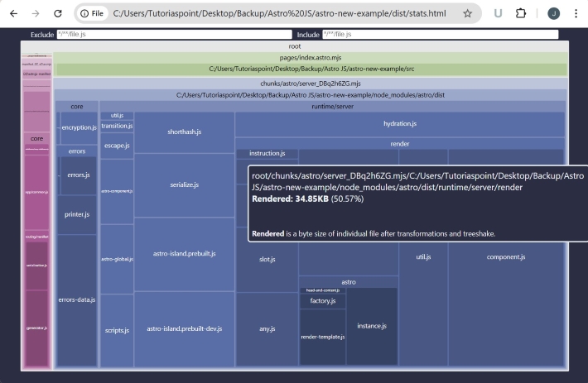Select the astro-global.js block
588x383 pixels.
point(117,259)
